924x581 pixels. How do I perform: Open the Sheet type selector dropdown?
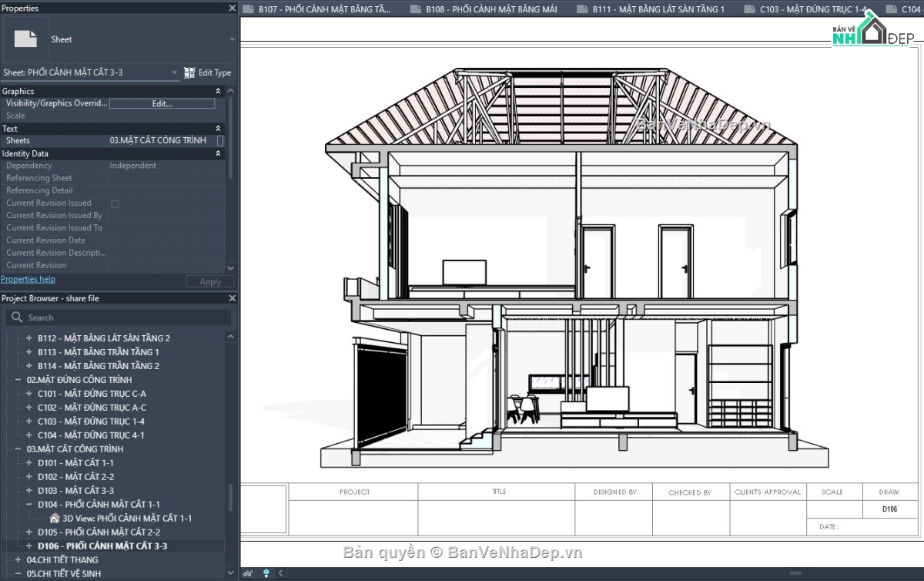[x=233, y=39]
